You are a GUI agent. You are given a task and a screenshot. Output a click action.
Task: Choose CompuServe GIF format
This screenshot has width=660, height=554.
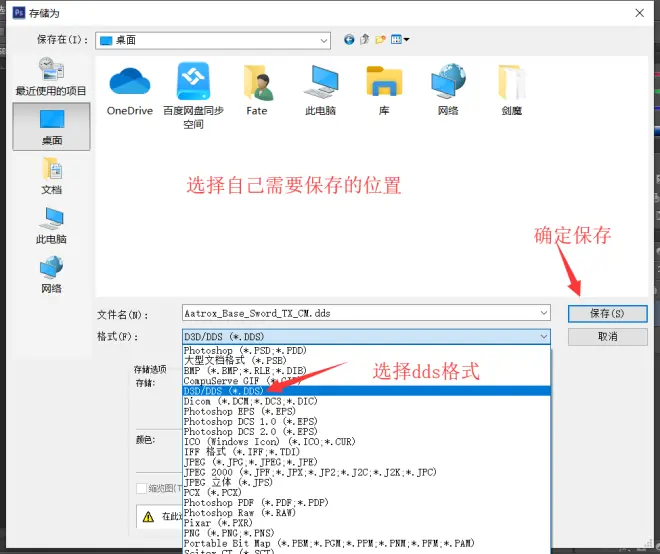pos(366,381)
